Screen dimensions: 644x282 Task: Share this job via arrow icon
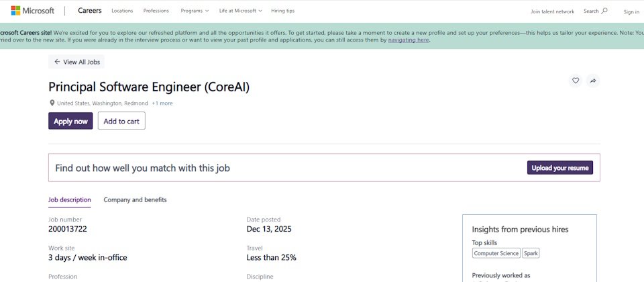click(x=593, y=81)
